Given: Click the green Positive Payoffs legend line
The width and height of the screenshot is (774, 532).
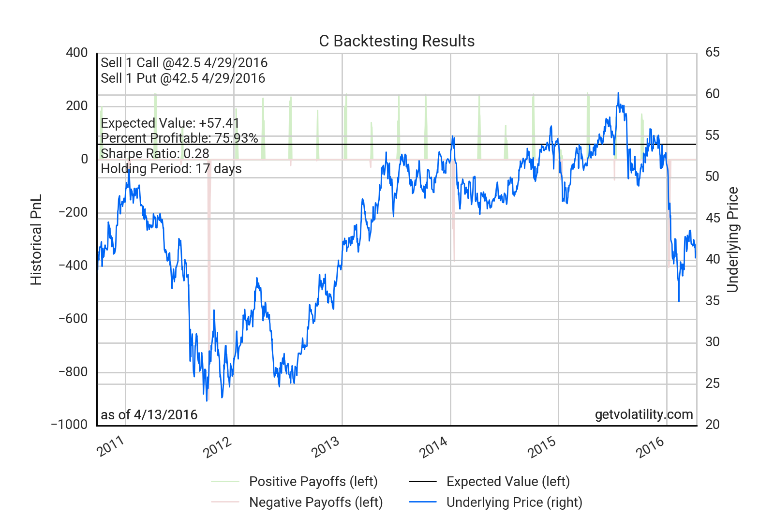Looking at the screenshot, I should pyautogui.click(x=225, y=482).
